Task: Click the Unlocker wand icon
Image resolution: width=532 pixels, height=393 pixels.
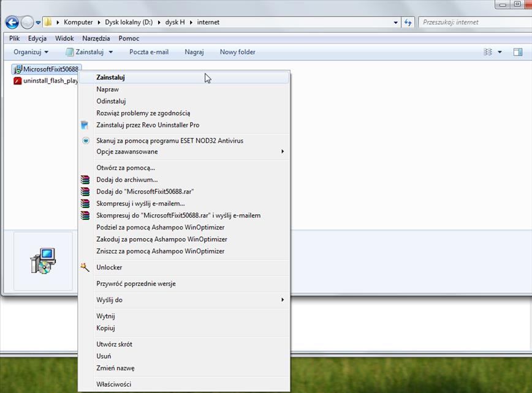Action: coord(85,267)
